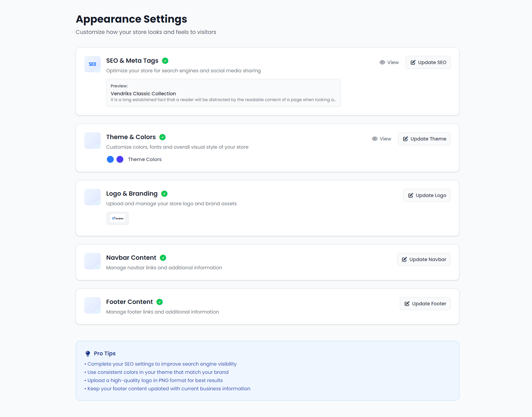
Task: Click the Pro Tips lightbulb icon
Action: click(x=88, y=354)
